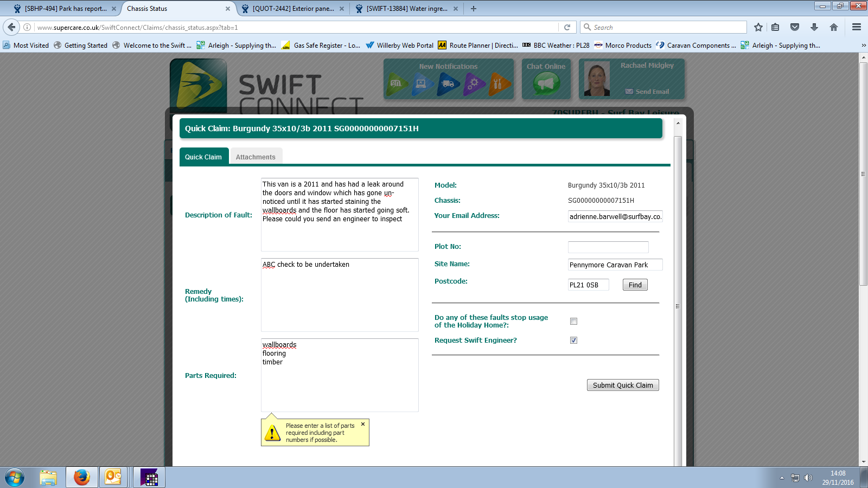This screenshot has width=868, height=488.
Task: Click the purple gears notification icon
Action: pos(474,84)
